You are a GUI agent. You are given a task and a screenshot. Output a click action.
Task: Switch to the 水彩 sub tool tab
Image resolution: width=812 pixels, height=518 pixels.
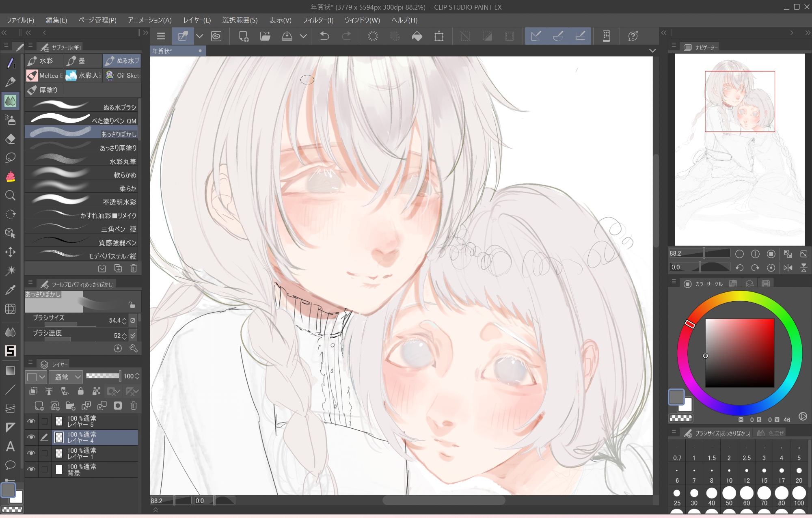(44, 60)
